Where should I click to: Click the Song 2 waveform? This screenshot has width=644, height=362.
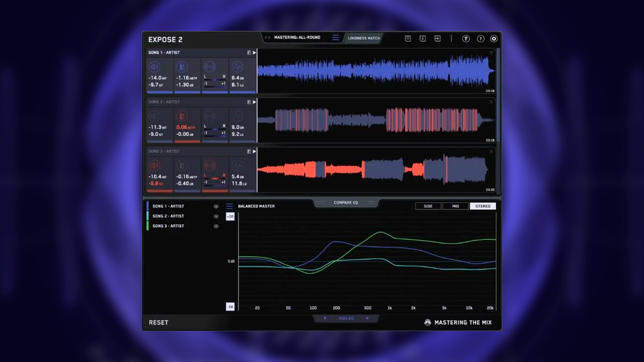[x=376, y=120]
